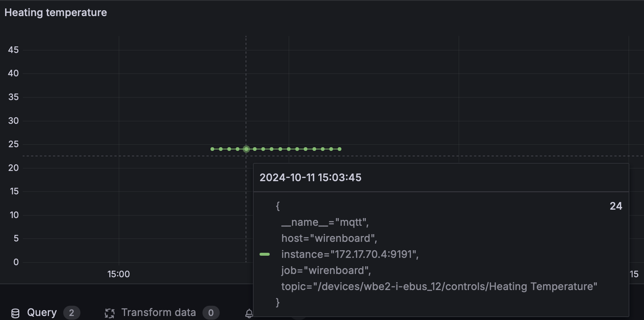The width and height of the screenshot is (644, 320).
Task: Click the y-axis label 30
Action: pyautogui.click(x=14, y=121)
